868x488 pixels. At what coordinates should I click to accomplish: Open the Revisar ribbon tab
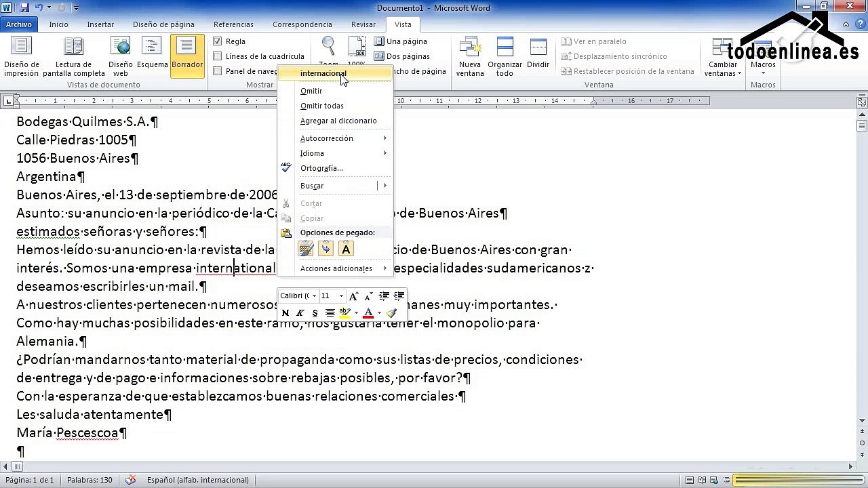click(x=363, y=24)
